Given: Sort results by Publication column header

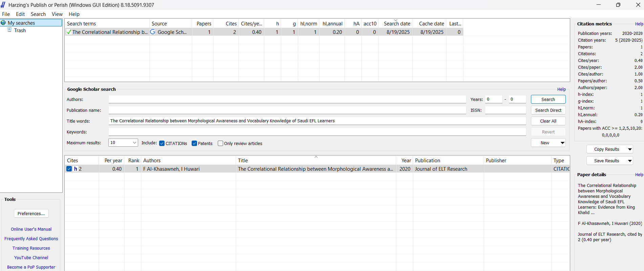Looking at the screenshot, I should (x=448, y=160).
